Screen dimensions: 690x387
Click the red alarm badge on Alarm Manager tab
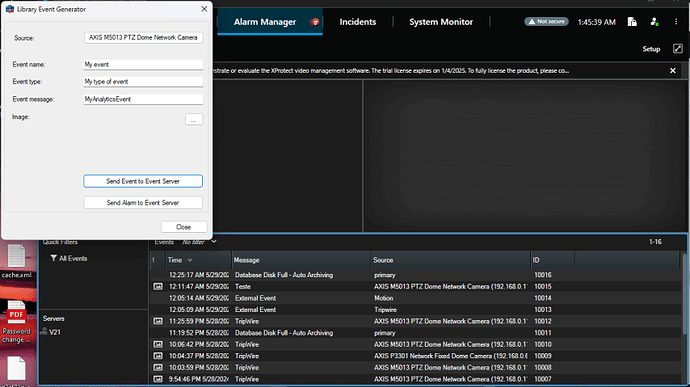315,22
